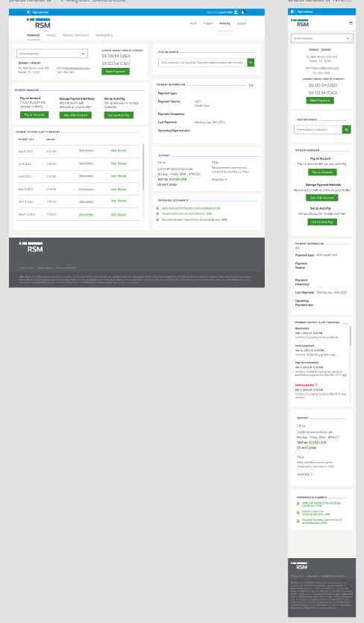364x623 pixels.
Task: Expand the account selector dropdown in desktop dashboard
Action: [52, 53]
